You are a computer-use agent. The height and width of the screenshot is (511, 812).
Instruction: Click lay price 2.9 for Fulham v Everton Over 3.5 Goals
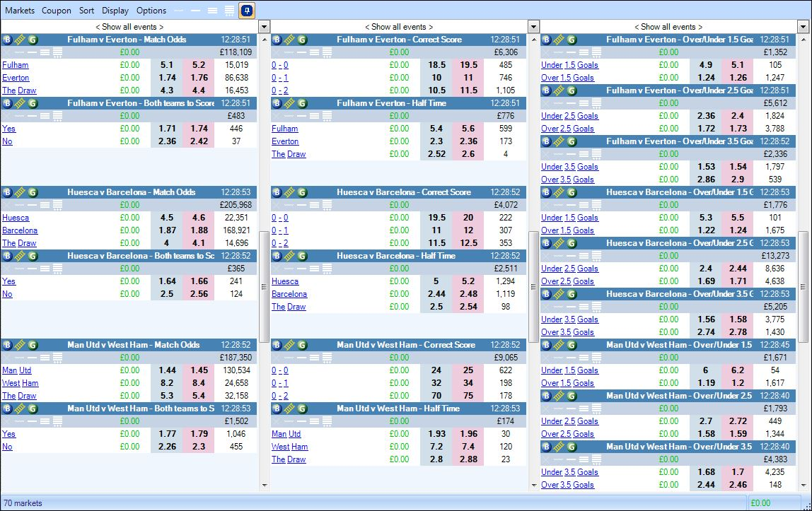click(x=738, y=180)
